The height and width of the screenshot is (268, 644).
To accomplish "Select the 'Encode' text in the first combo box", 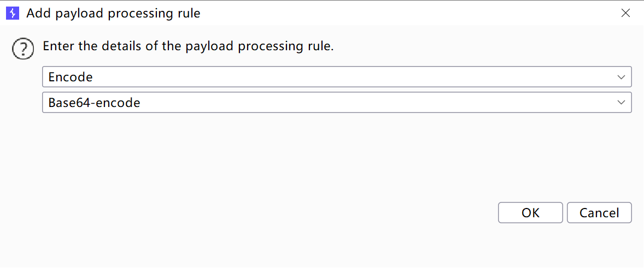I will click(71, 77).
